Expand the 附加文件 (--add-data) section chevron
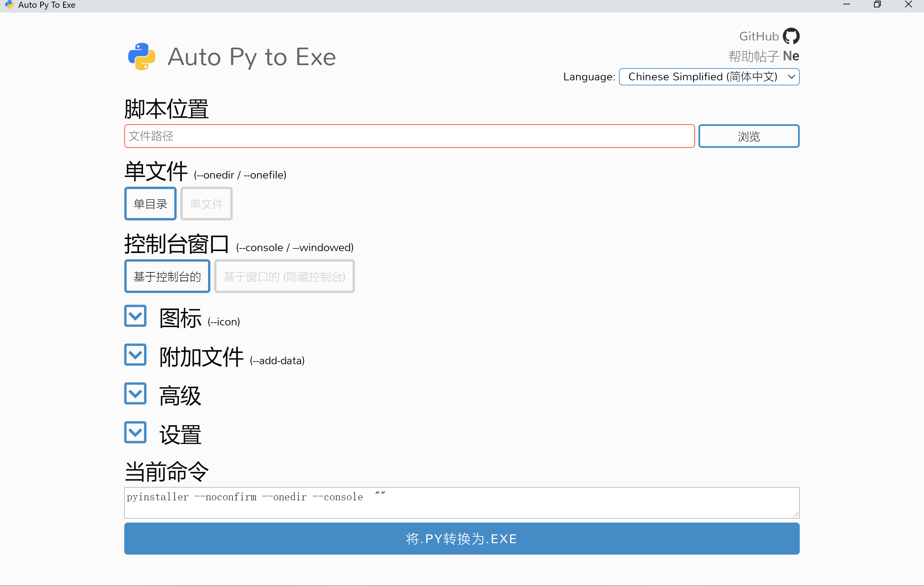 point(135,355)
